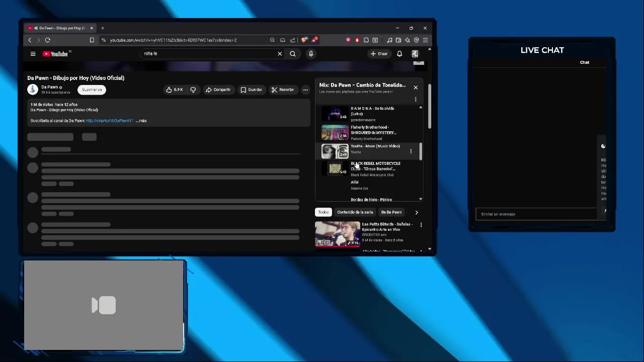The width and height of the screenshot is (644, 362).
Task: Select Contenido de la serie chip
Action: click(355, 212)
